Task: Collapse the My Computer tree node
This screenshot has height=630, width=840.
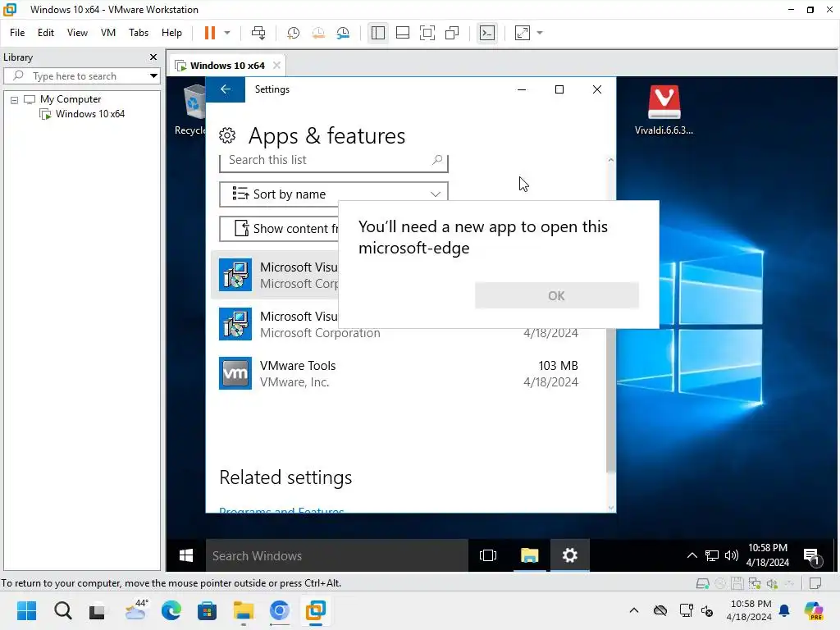Action: click(x=15, y=99)
